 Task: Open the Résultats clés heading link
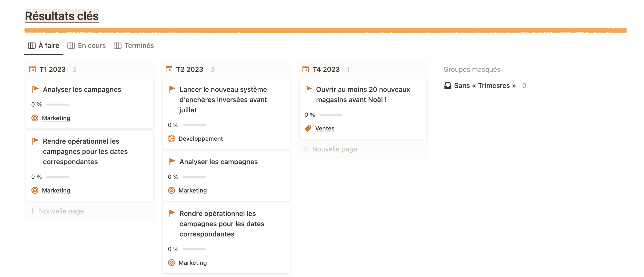[61, 16]
